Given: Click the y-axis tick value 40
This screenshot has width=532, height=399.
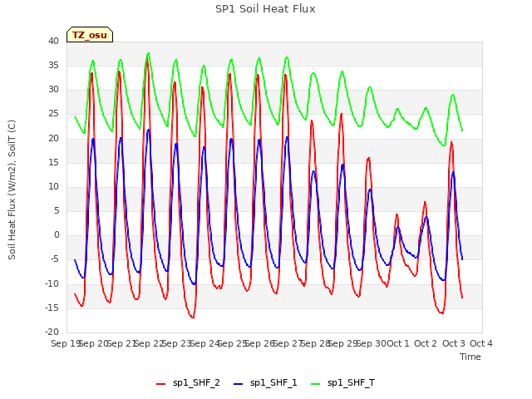Looking at the screenshot, I should coord(53,41).
